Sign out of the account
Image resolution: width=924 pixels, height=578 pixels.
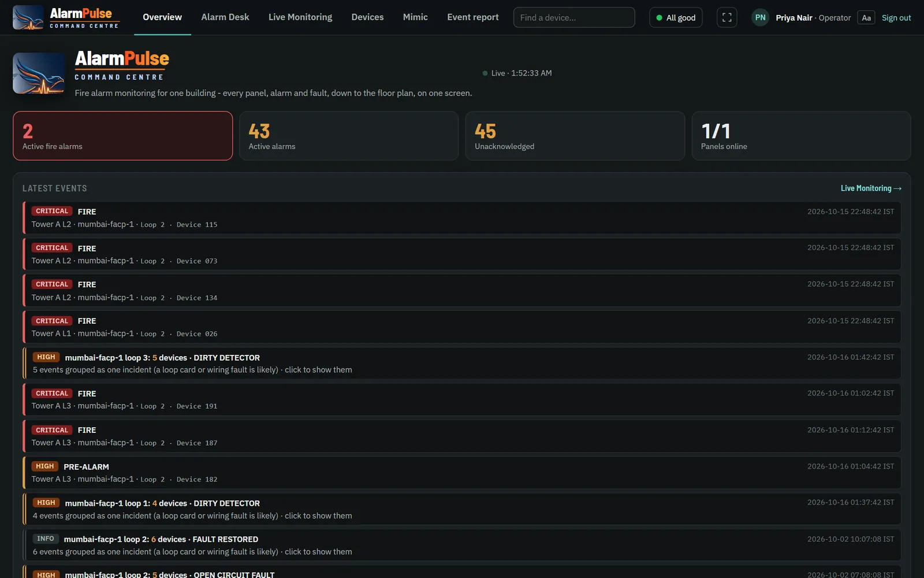896,18
